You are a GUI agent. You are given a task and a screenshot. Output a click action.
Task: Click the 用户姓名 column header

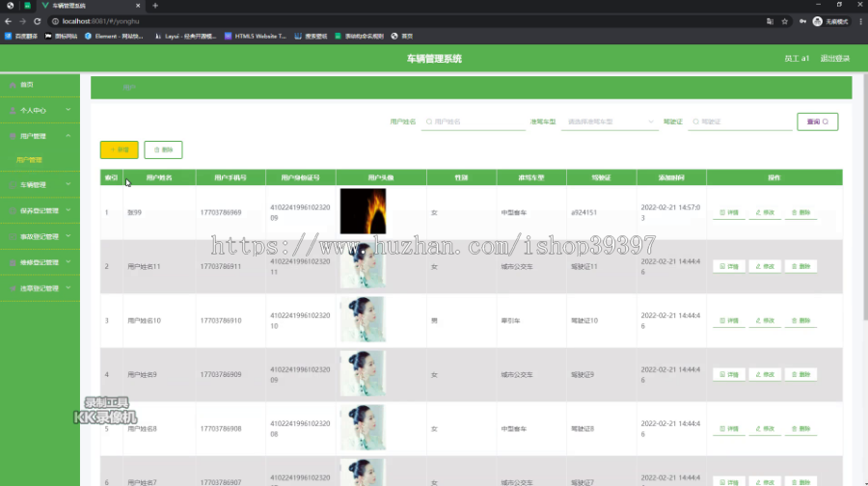click(x=159, y=177)
